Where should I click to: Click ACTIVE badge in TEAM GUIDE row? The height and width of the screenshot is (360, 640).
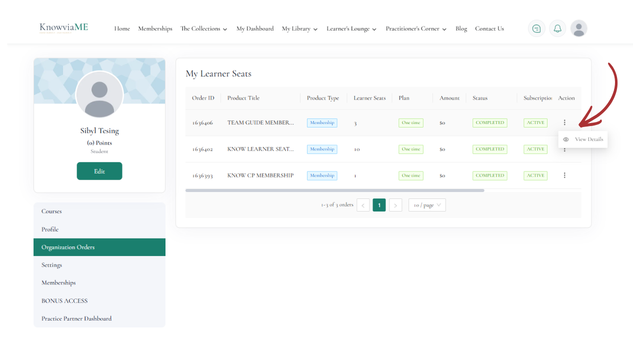click(x=536, y=122)
